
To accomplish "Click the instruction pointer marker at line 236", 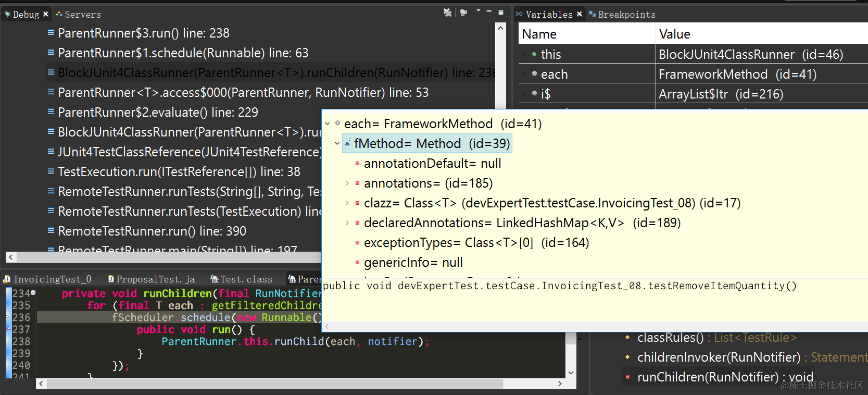I will coord(8,317).
